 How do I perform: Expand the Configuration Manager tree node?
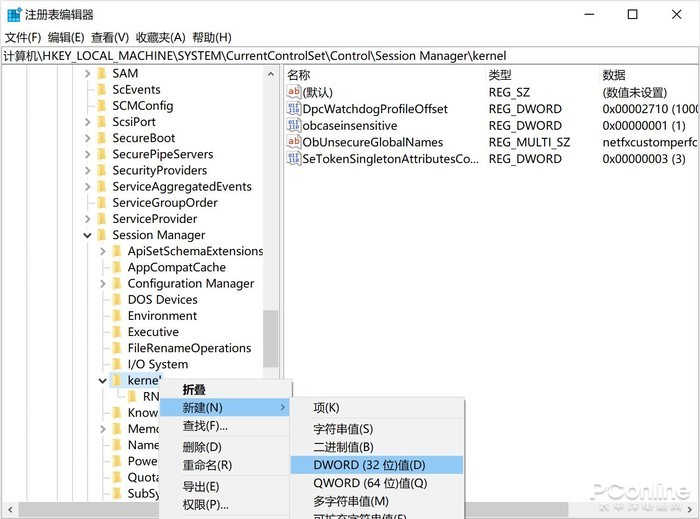[x=103, y=283]
